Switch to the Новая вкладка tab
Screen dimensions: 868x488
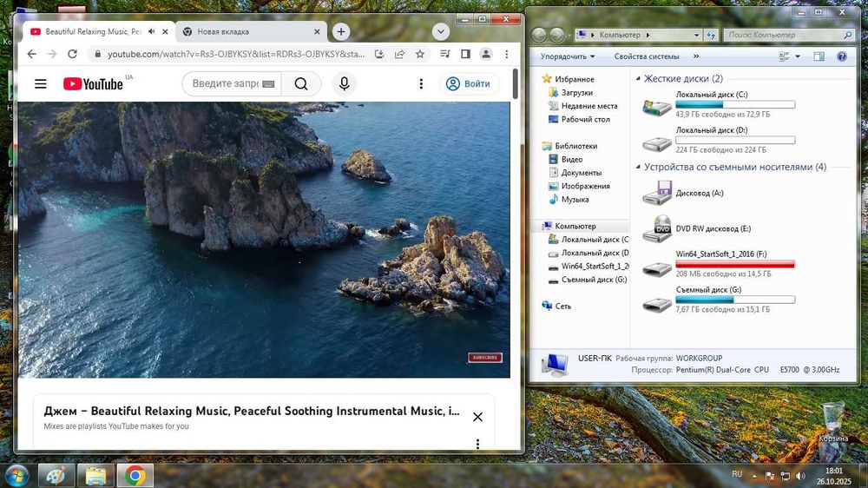point(223,31)
